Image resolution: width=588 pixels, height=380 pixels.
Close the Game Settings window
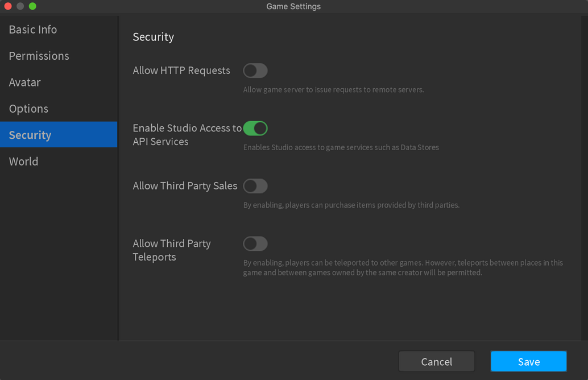(7, 6)
